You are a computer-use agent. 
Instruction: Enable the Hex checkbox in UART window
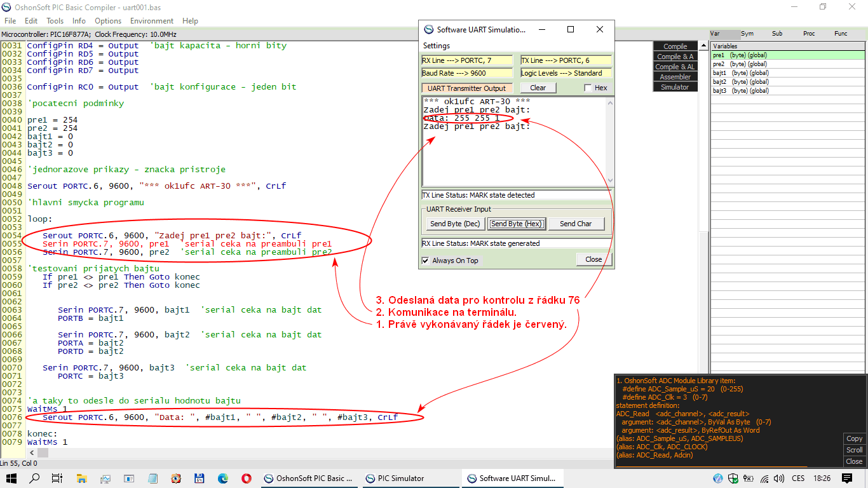588,88
